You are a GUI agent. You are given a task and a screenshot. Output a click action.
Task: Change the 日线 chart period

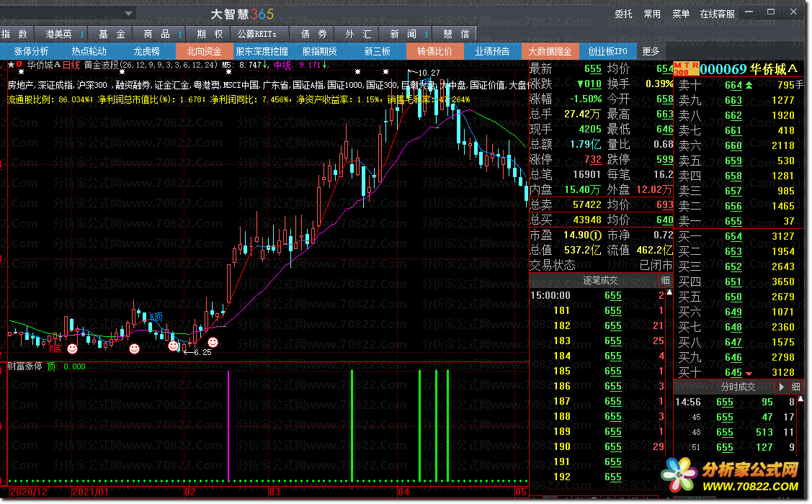point(71,65)
